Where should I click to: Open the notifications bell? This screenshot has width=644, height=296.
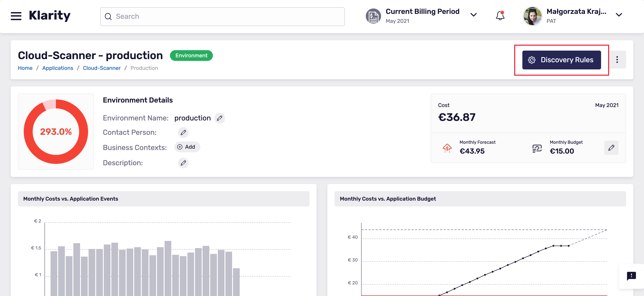pos(500,15)
